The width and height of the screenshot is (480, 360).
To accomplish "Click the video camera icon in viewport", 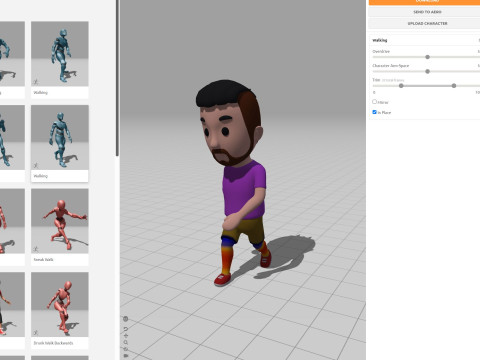I will coord(126,356).
